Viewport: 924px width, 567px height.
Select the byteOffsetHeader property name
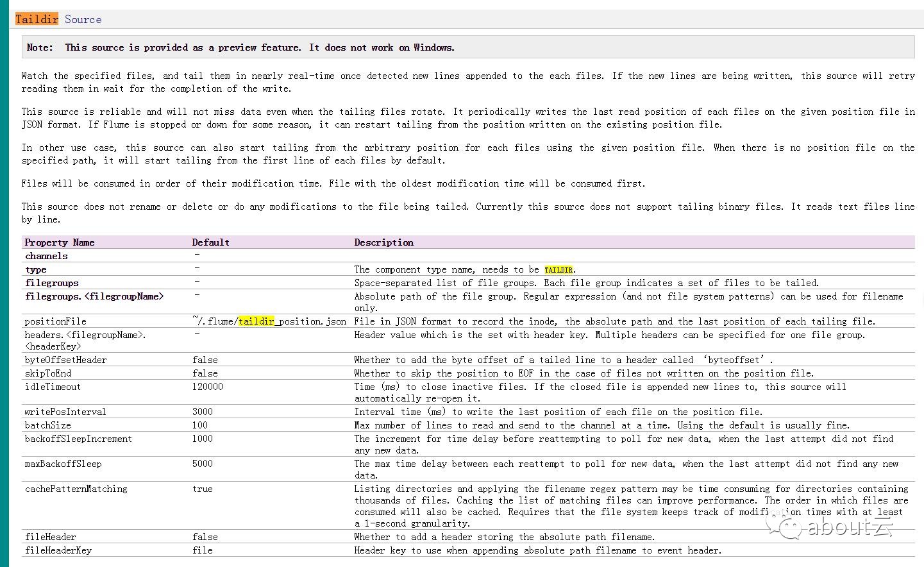[x=65, y=360]
